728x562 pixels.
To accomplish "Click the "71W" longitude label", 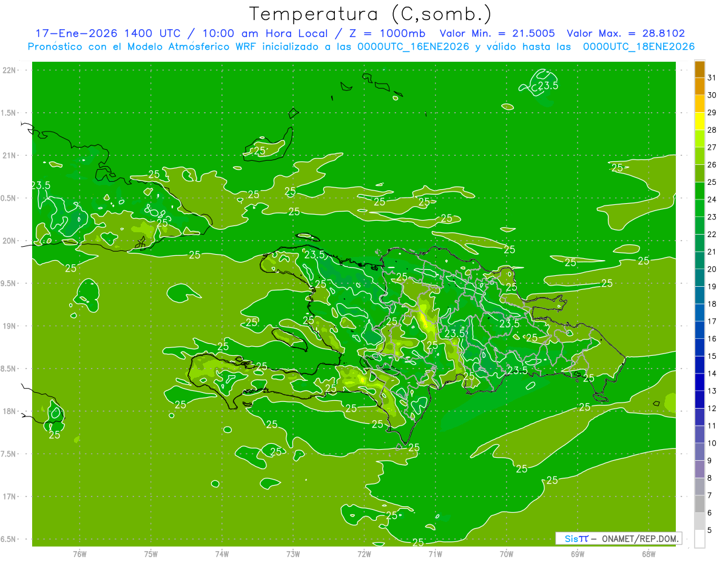I will 435,554.
